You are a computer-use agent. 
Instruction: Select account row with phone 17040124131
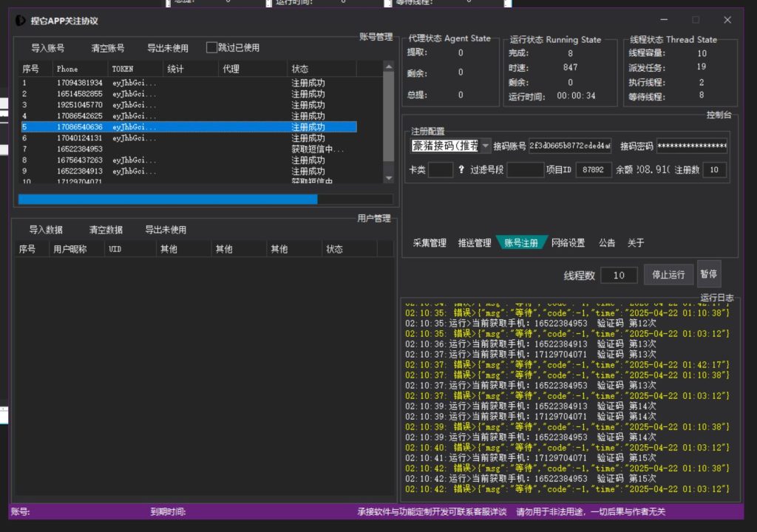click(x=79, y=138)
